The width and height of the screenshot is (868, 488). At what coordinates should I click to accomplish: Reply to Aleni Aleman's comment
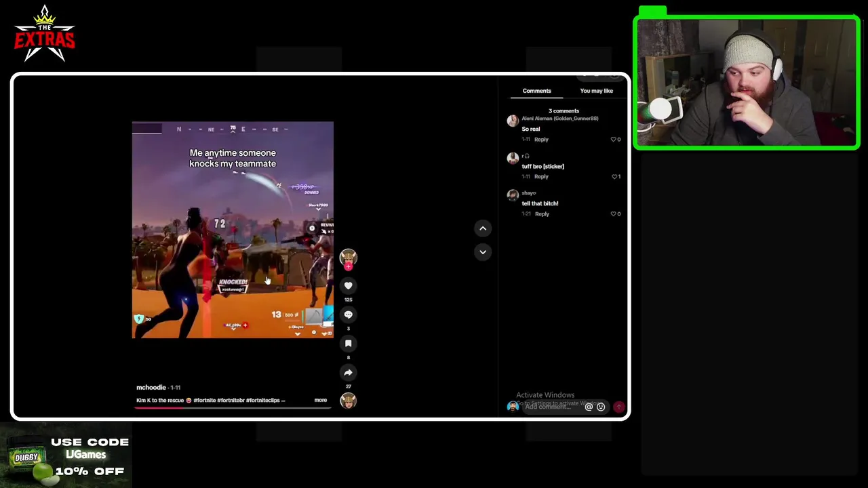coord(541,139)
